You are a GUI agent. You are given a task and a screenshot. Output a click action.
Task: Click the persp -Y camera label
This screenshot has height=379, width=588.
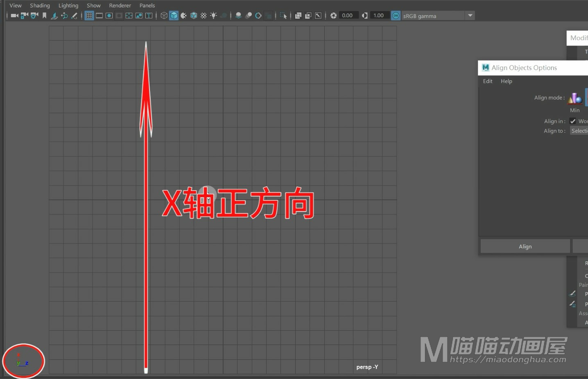coord(367,367)
